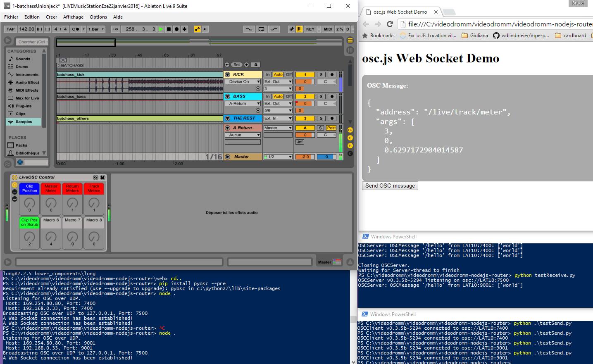Jump to previous locator arrow

pos(227,64)
